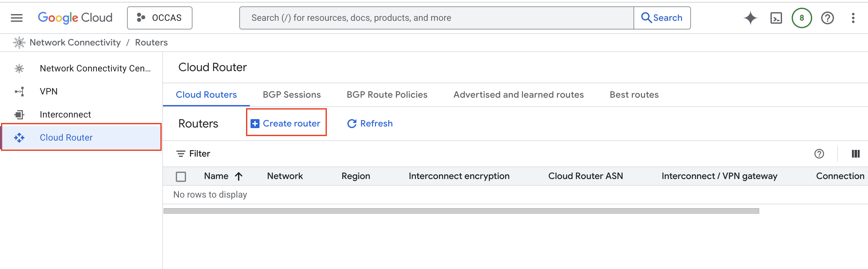The width and height of the screenshot is (868, 269).
Task: Click the Routers breadcrumb
Action: (151, 42)
